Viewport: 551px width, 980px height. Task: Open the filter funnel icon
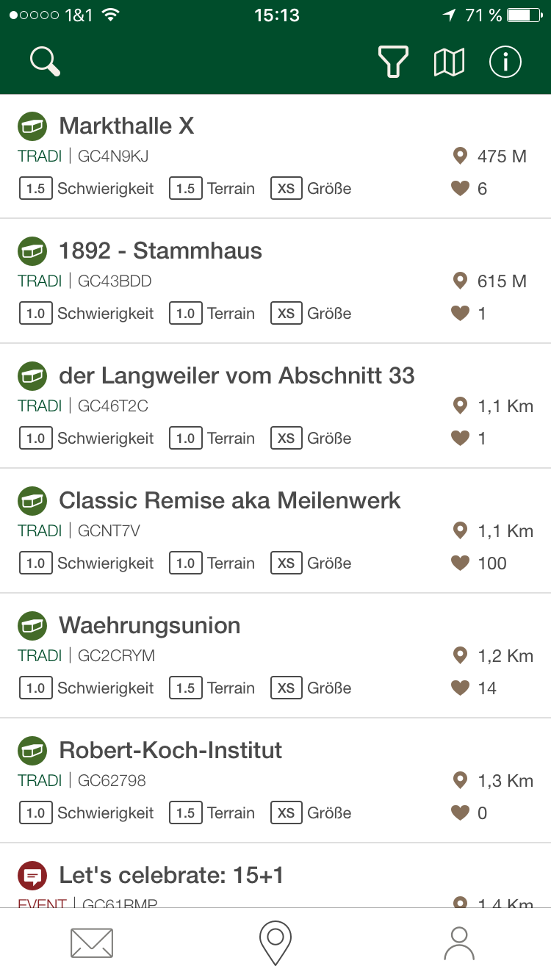point(393,62)
